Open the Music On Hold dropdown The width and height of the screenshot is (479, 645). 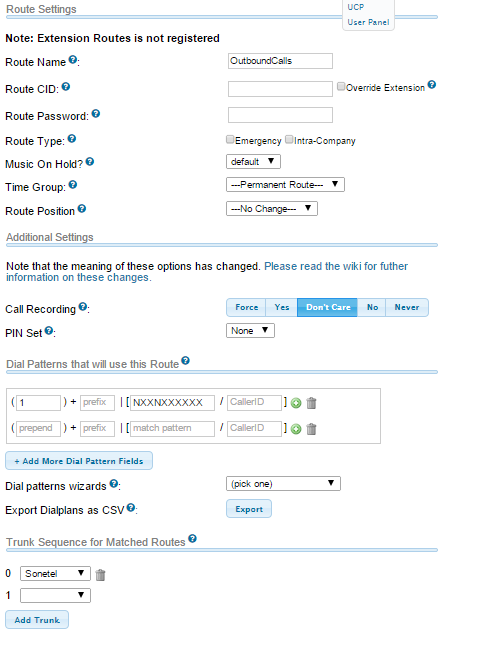[x=253, y=162]
